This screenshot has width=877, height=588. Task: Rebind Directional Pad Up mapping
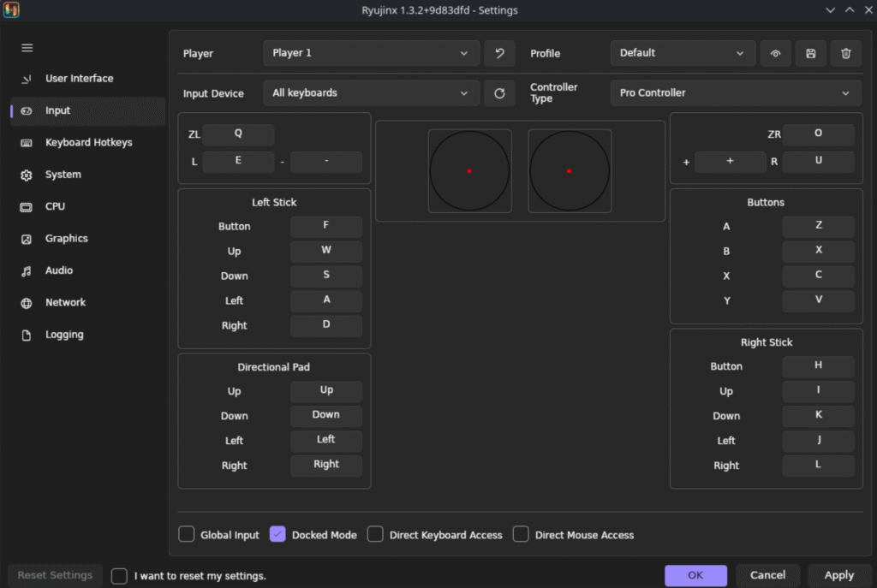(x=326, y=391)
